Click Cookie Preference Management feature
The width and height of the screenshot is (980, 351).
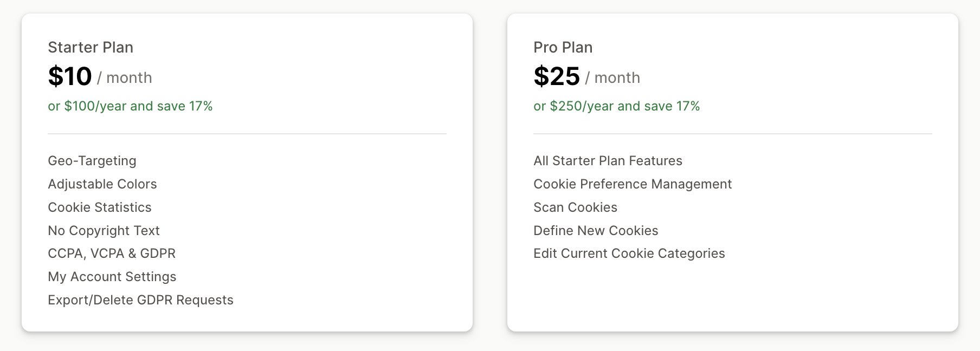(633, 184)
